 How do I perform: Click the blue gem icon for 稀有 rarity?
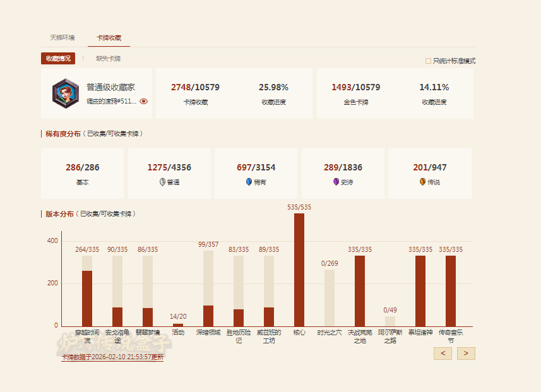(x=249, y=182)
